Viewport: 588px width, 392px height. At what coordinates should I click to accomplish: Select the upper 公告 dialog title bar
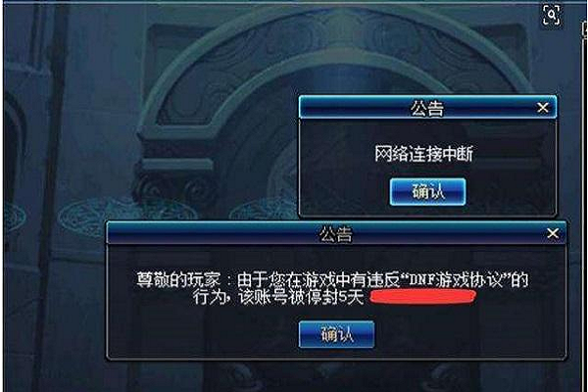[x=427, y=108]
